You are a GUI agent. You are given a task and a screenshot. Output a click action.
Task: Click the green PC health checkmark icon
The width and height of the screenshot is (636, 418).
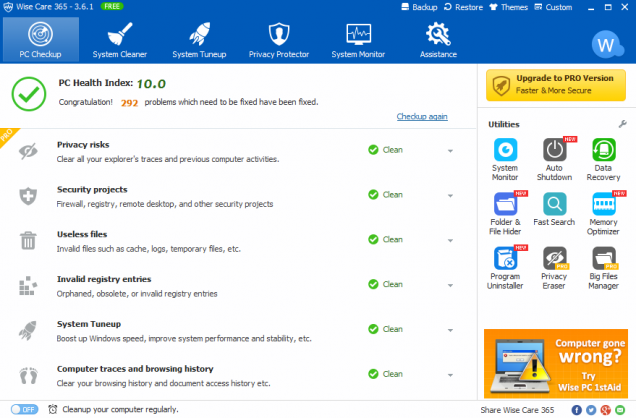pos(29,94)
